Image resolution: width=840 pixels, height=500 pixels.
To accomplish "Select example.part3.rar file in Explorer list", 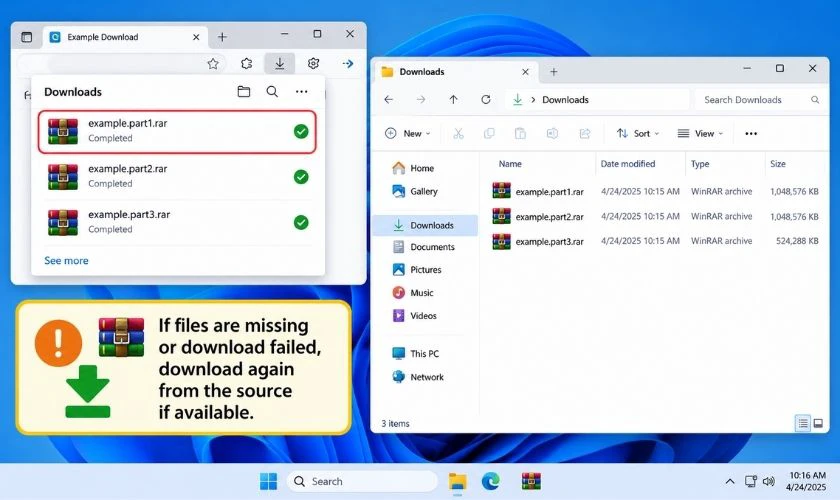I will [655, 242].
